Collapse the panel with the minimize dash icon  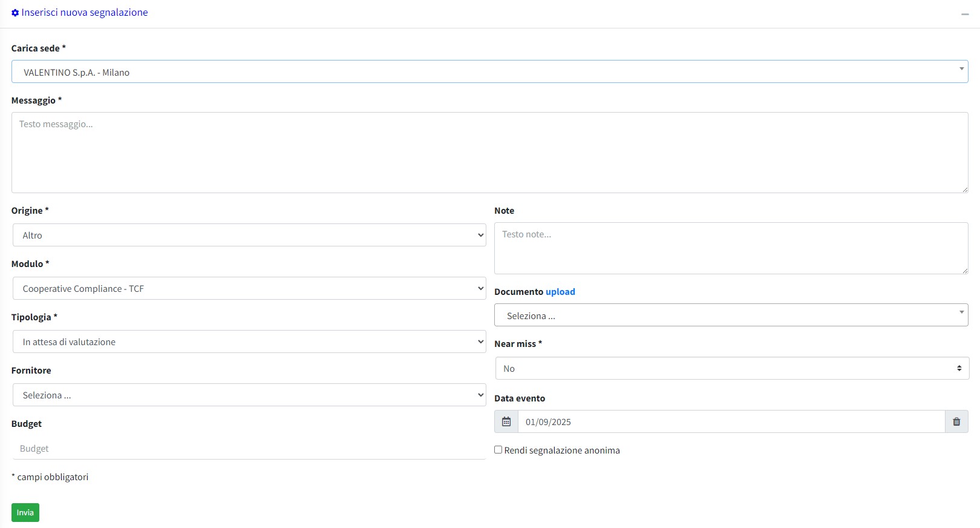pyautogui.click(x=965, y=14)
